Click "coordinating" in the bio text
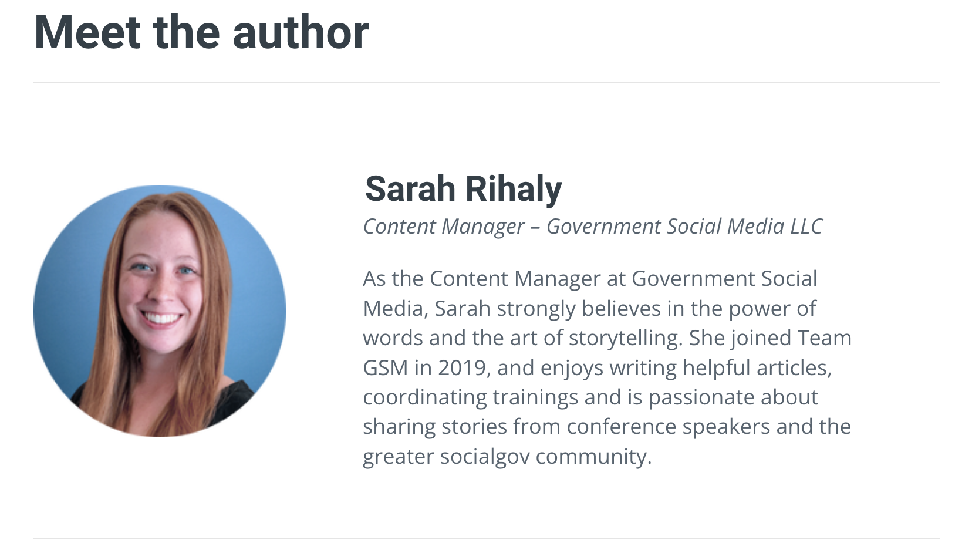 pyautogui.click(x=424, y=397)
